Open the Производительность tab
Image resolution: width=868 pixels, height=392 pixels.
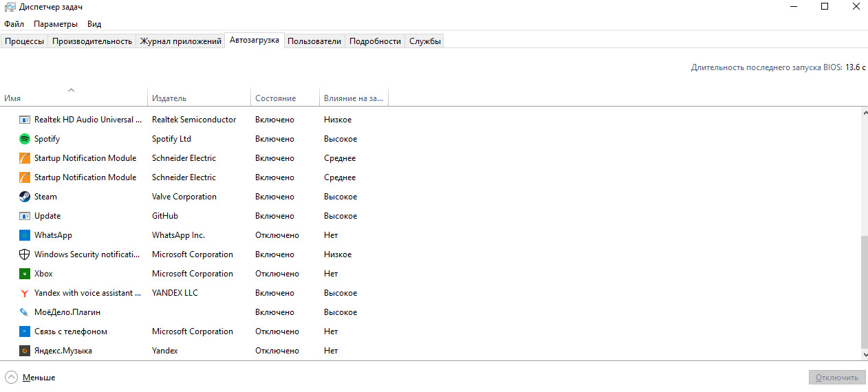[x=92, y=41]
